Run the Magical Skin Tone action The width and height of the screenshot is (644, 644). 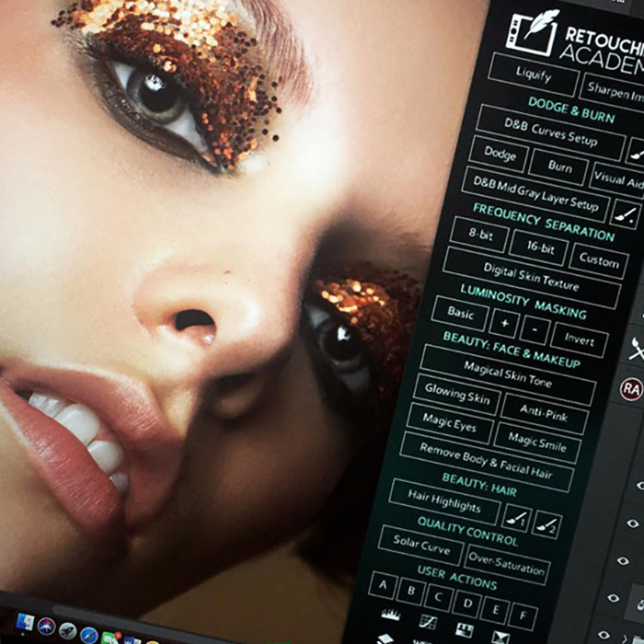508,374
